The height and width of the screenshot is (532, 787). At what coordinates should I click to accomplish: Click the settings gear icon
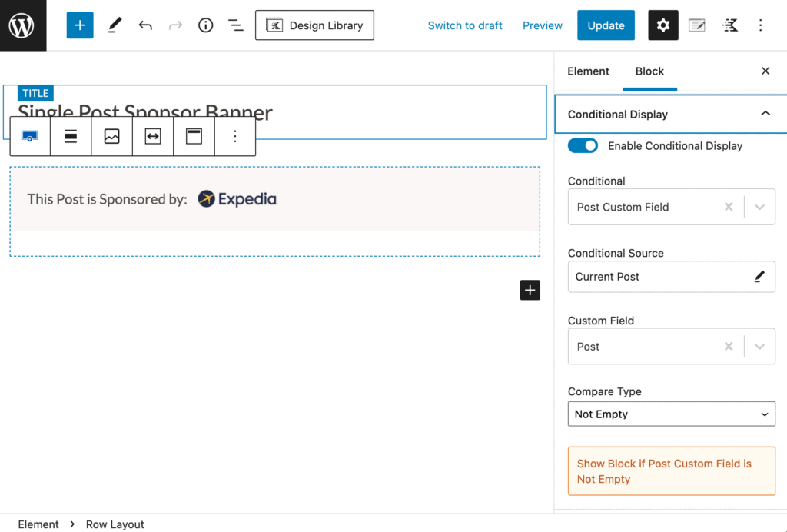[x=662, y=25]
